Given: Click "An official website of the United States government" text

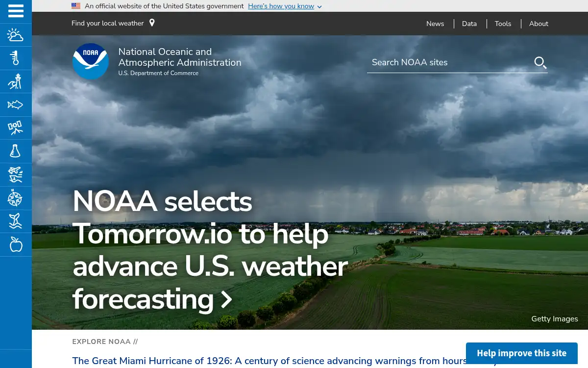Looking at the screenshot, I should coord(164,6).
